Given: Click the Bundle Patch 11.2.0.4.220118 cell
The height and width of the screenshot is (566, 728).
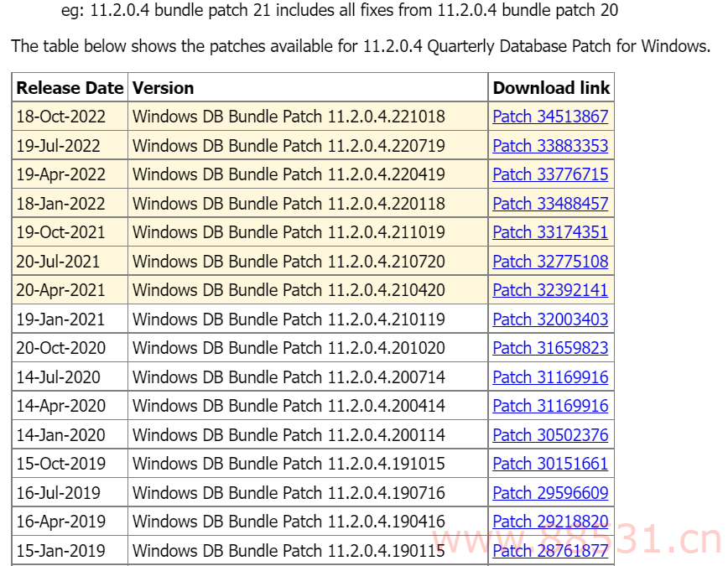Looking at the screenshot, I should click(308, 204).
